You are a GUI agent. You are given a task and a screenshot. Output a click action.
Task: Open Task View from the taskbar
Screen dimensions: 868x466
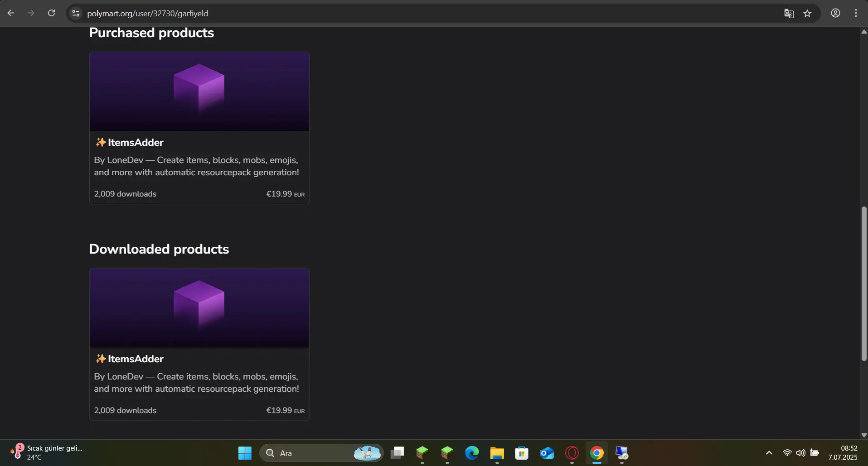[x=398, y=453]
